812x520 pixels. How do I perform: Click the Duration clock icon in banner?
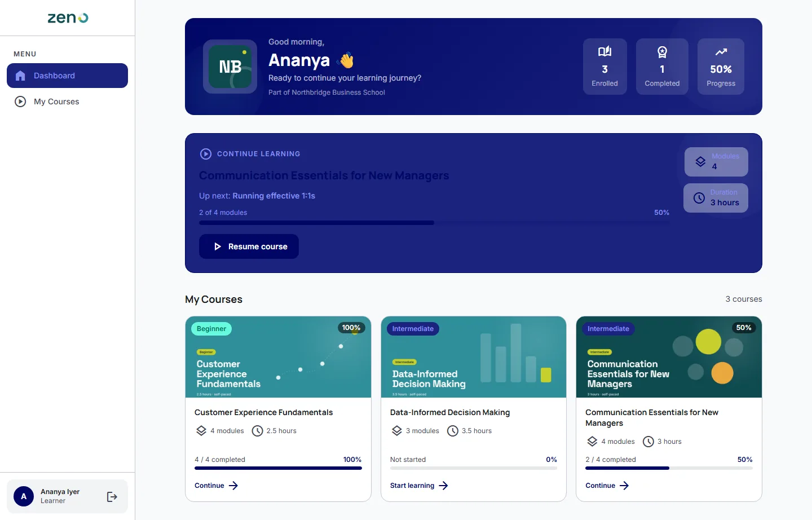[699, 198]
